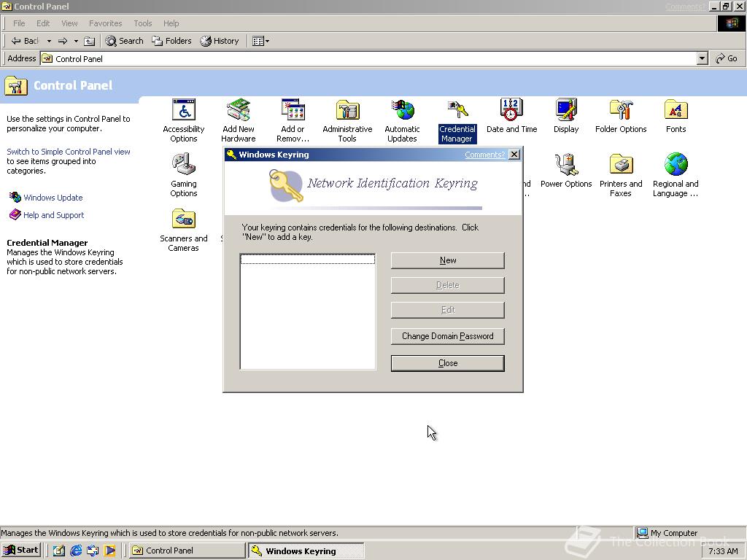
Task: Click the Back toolbar button
Action: click(x=25, y=41)
